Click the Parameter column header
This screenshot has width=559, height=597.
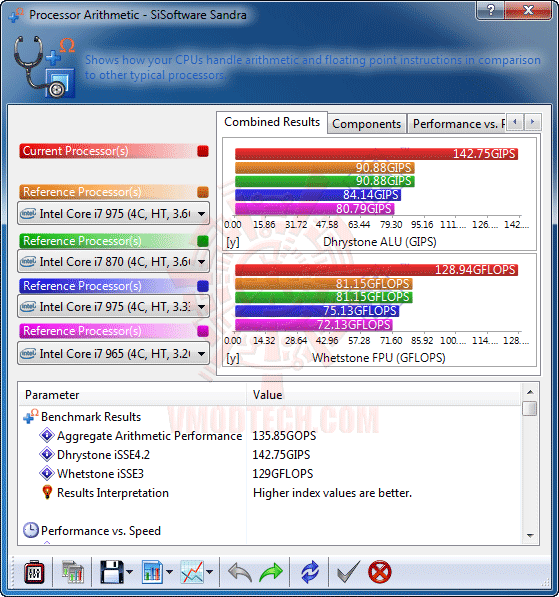pyautogui.click(x=133, y=395)
